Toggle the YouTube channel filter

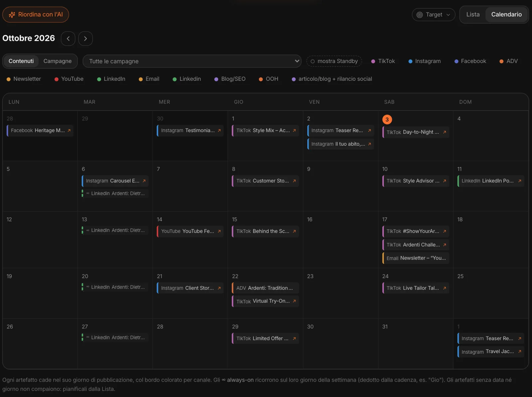click(69, 79)
